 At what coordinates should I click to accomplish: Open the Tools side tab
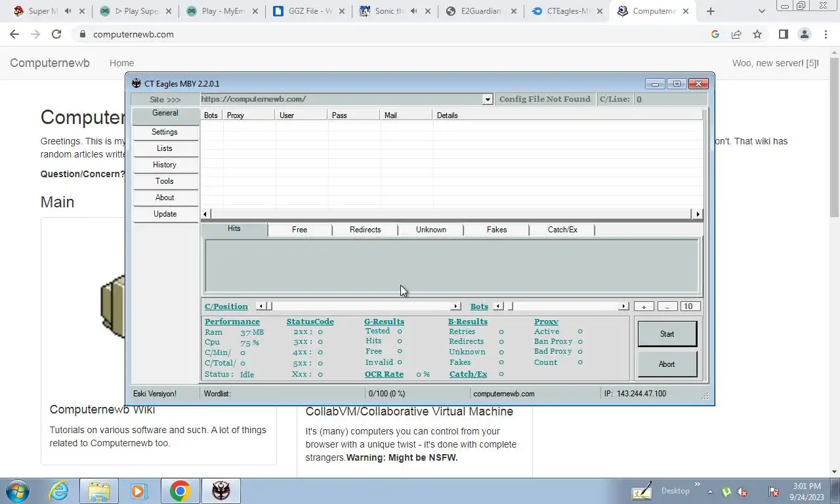point(165,181)
